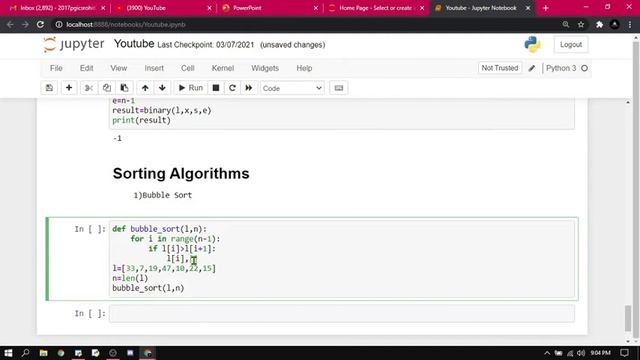The width and height of the screenshot is (640, 360).
Task: Restart the kernel icon
Action: pos(232,88)
